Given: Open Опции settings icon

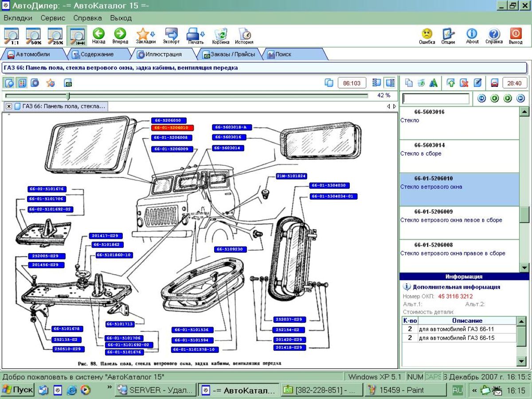Looking at the screenshot, I should click(448, 36).
